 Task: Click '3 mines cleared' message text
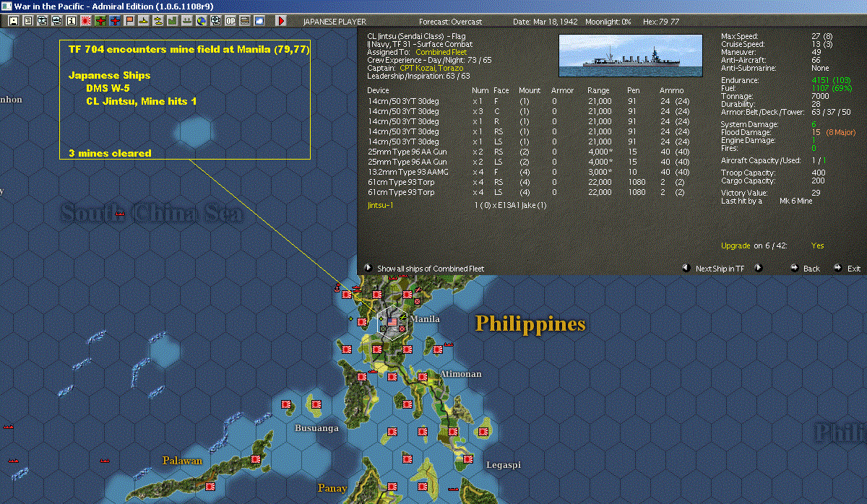tap(110, 153)
